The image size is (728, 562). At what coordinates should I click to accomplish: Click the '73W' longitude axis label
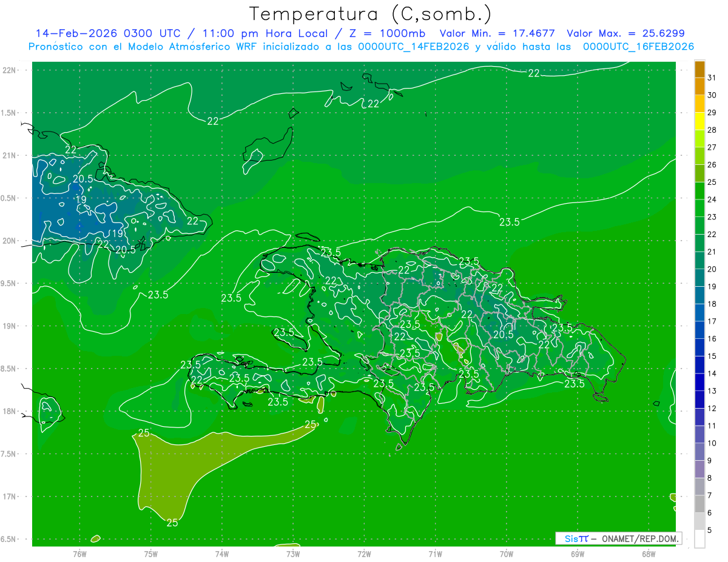293,554
